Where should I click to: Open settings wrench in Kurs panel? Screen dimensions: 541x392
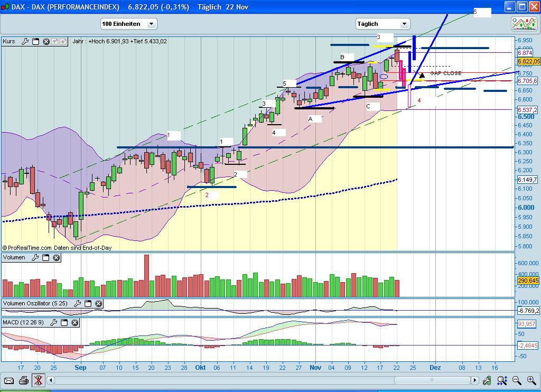[25, 41]
